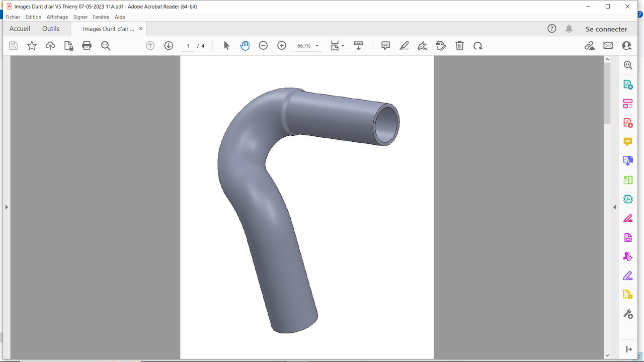Open purple Fill and Sign tool
The image size is (644, 362).
pyautogui.click(x=628, y=276)
